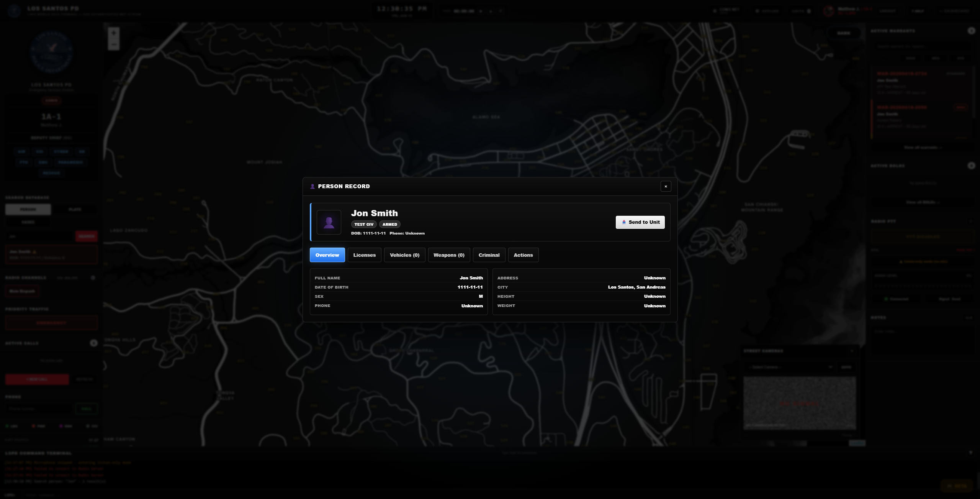Click the phone number input field
Image resolution: width=980 pixels, height=499 pixels.
click(x=39, y=409)
